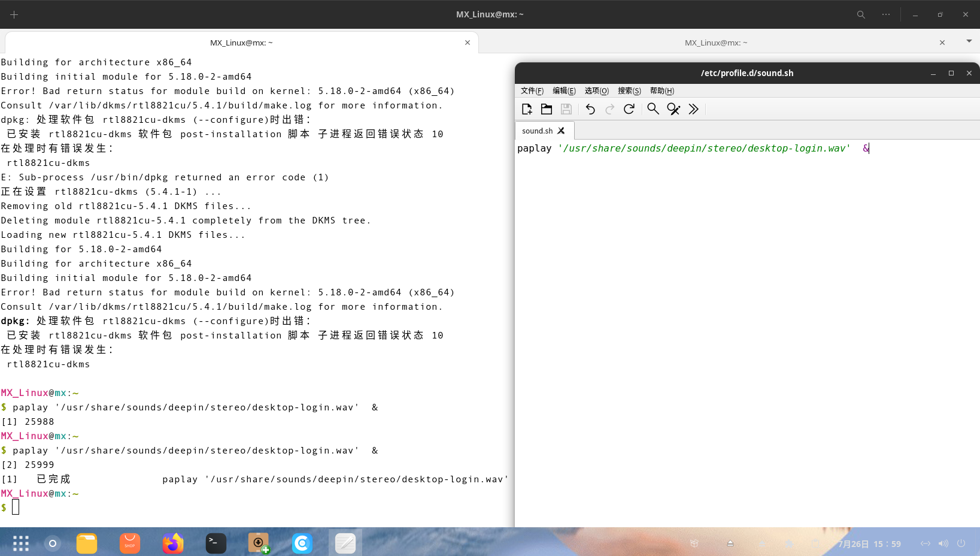
Task: Click the '正在设置 rtl8821cu-dkms' line
Action: [x=111, y=192]
